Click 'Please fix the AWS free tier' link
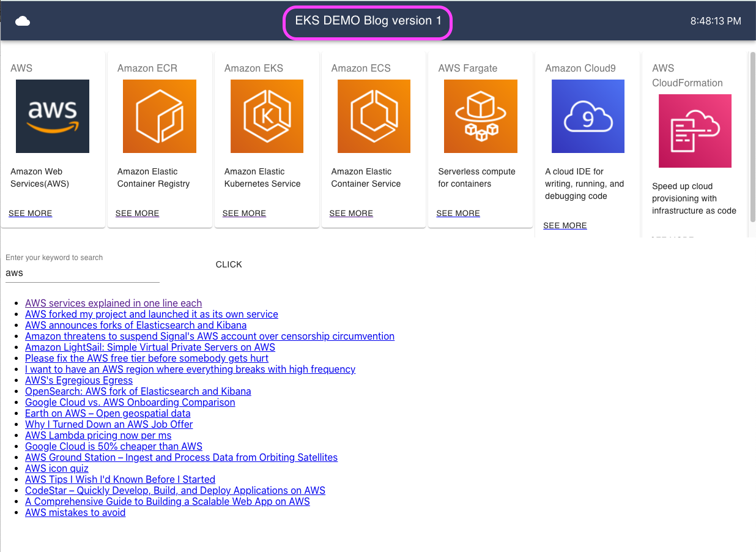Screen dimensions: 756x552 [x=147, y=358]
